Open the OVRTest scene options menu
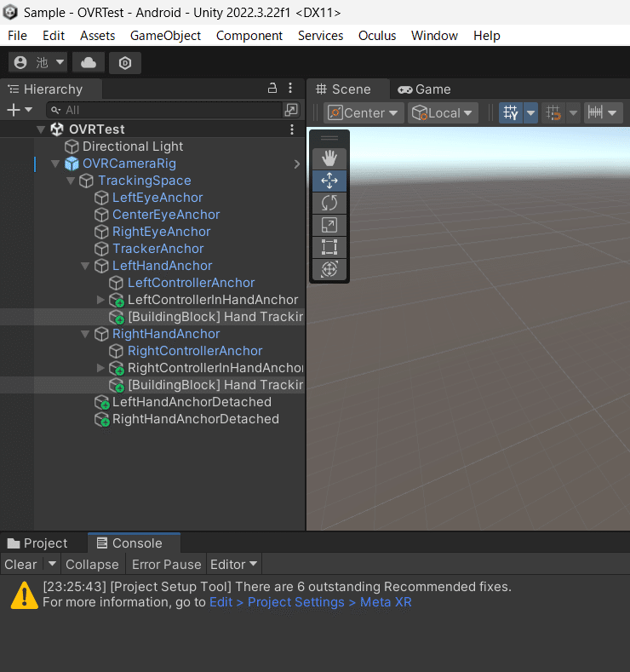The height and width of the screenshot is (672, 630). pyautogui.click(x=292, y=129)
